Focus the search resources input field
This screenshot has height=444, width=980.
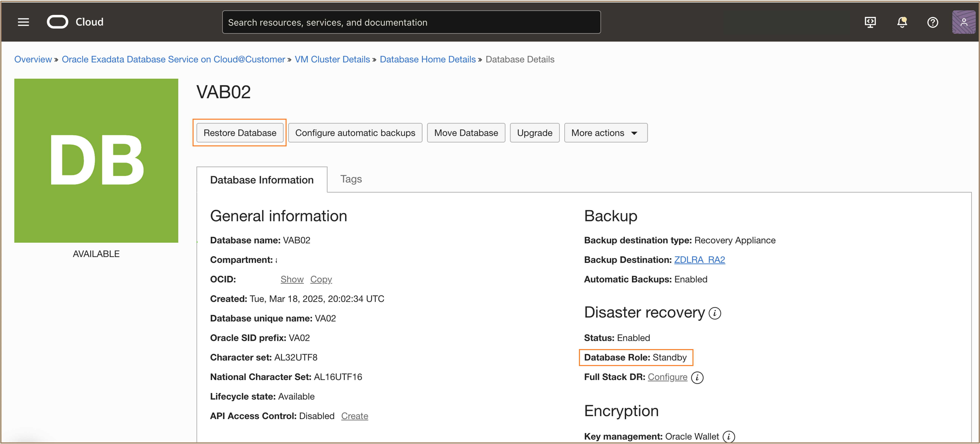click(411, 22)
